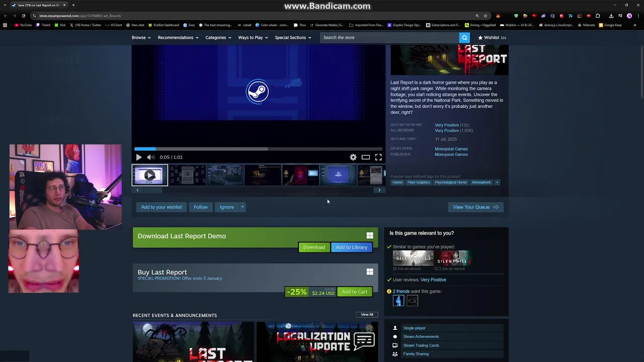
Task: Open View Your Queue
Action: [475, 207]
